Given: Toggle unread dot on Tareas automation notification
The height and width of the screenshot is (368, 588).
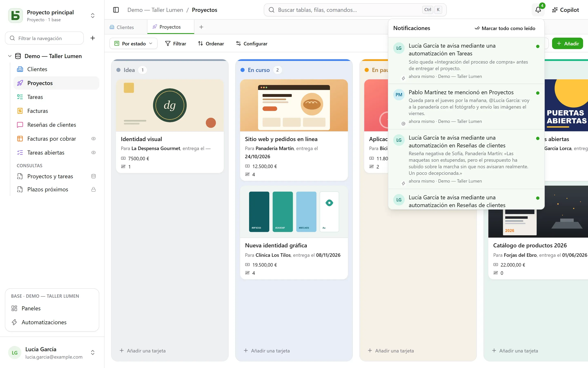Looking at the screenshot, I should tap(538, 46).
